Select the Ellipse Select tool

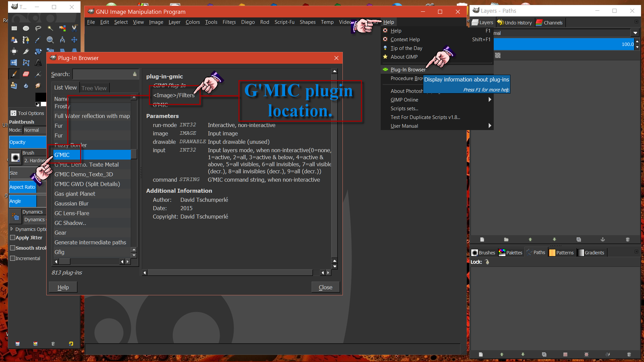click(x=26, y=28)
